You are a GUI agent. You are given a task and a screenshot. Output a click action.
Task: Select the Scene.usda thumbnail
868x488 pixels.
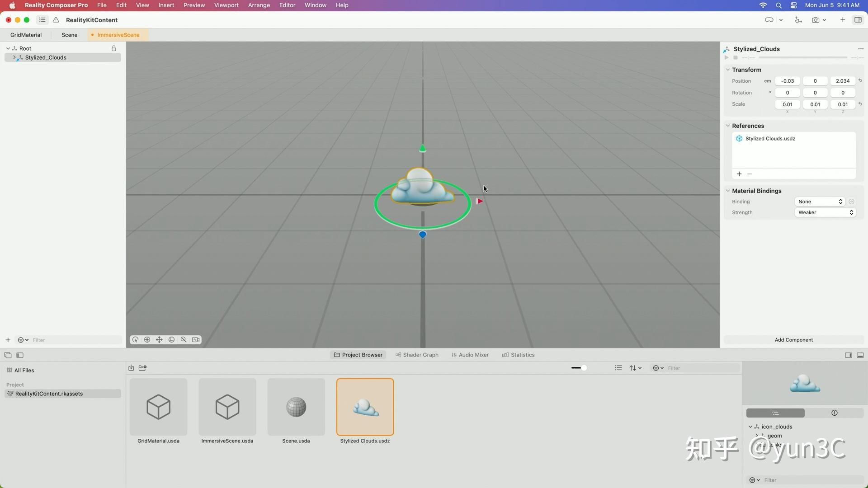296,407
